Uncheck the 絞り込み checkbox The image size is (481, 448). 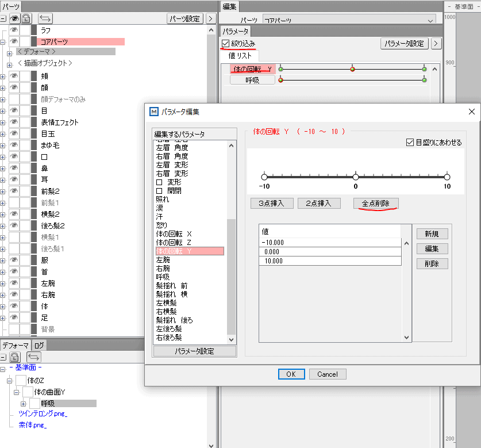pyautogui.click(x=225, y=44)
